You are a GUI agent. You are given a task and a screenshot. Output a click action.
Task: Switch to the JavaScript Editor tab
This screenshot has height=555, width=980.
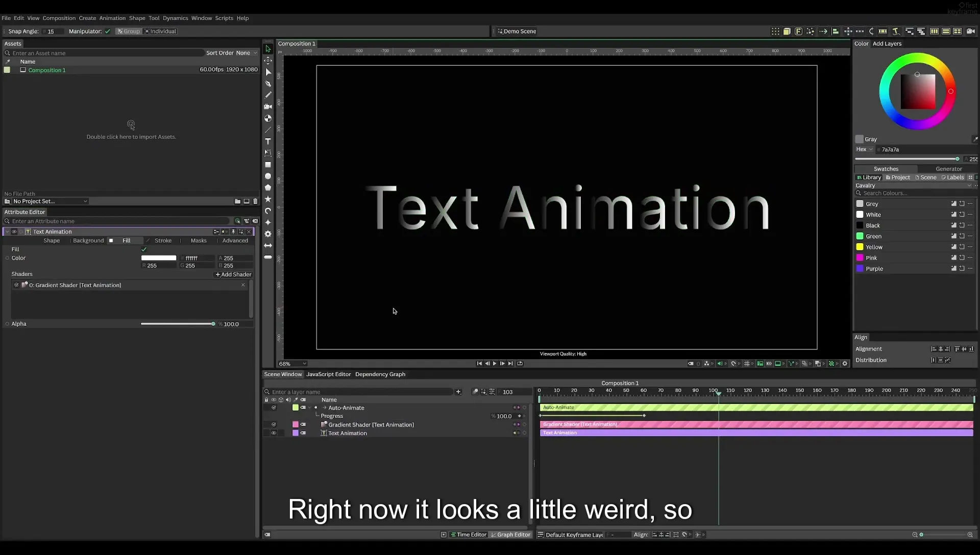328,374
